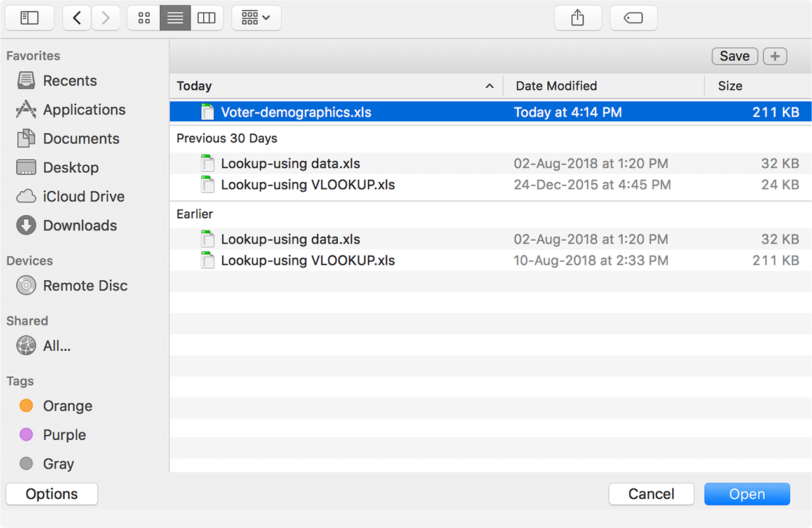Open the group-by arrangement dropdown
The image size is (812, 528).
(x=256, y=18)
